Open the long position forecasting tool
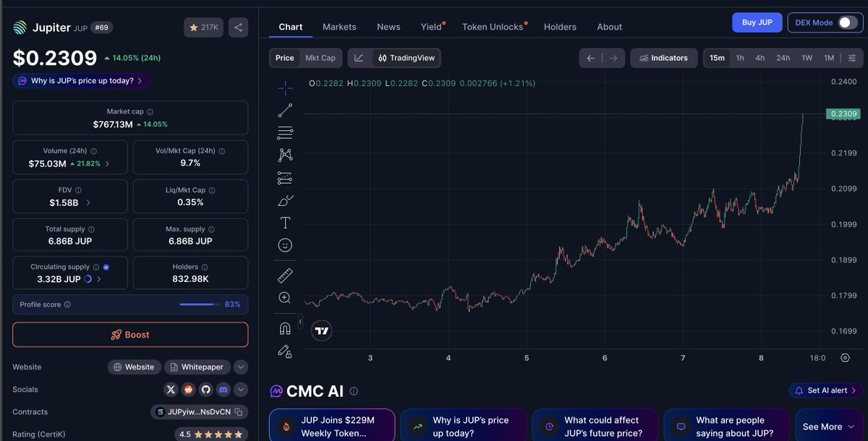Viewport: 868px width, 441px height. tap(285, 178)
